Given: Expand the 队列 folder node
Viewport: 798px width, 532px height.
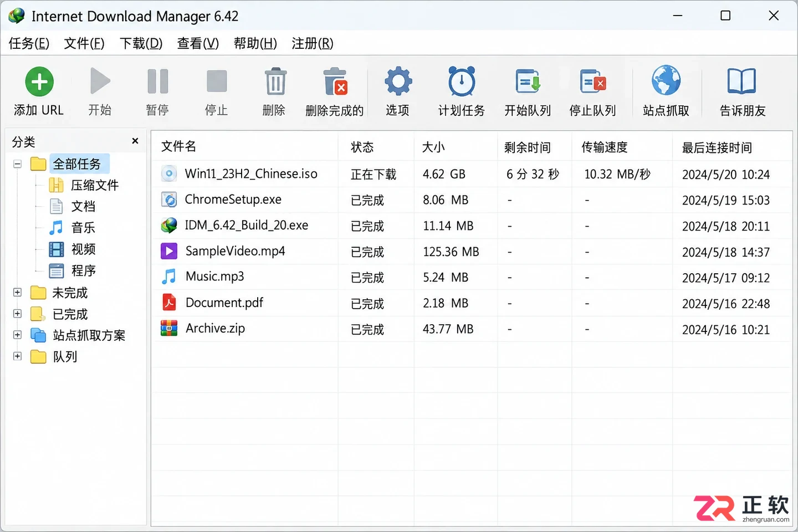Looking at the screenshot, I should [x=18, y=356].
